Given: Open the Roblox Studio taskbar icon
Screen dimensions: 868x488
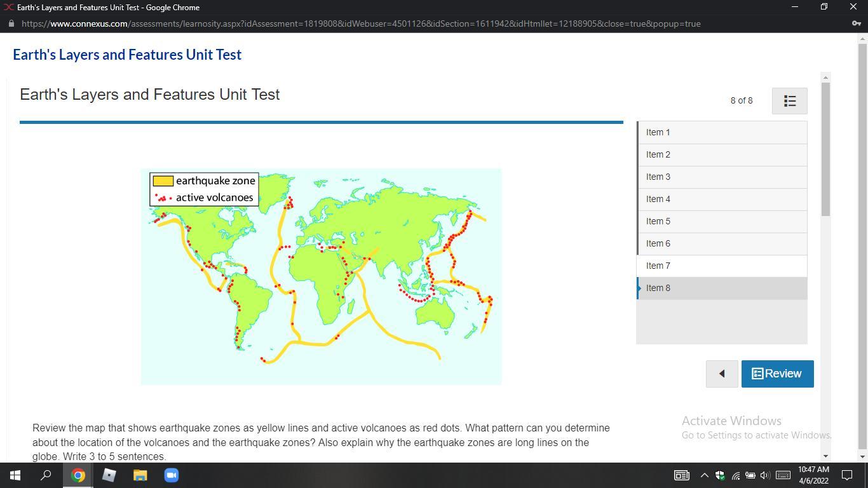Looking at the screenshot, I should tap(109, 475).
